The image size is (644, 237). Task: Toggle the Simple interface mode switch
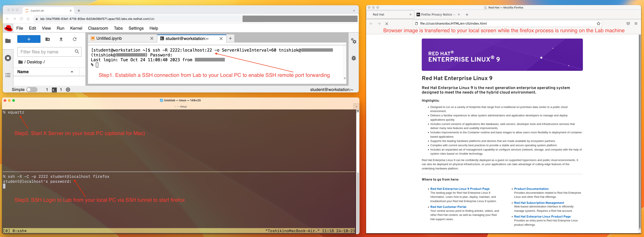pyautogui.click(x=32, y=89)
